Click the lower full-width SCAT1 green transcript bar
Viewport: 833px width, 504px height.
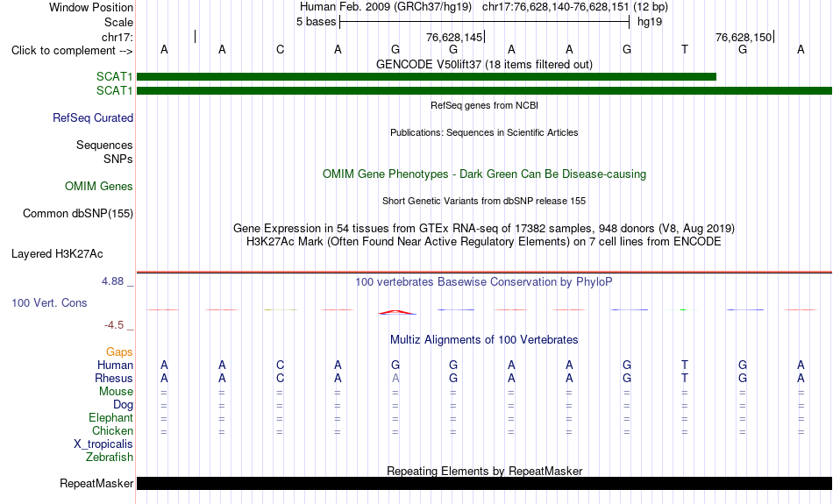(485, 91)
